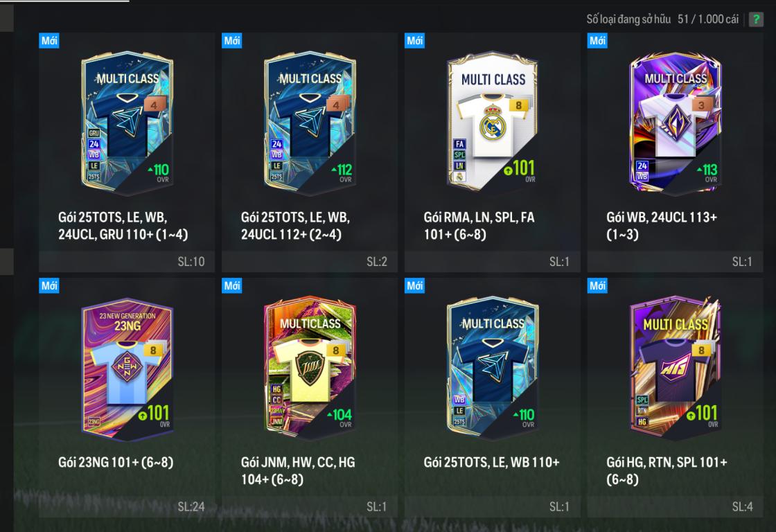The width and height of the screenshot is (776, 532).
Task: Click label Gói WB, 24UCL 113+ (1~3)
Action: pyautogui.click(x=662, y=226)
